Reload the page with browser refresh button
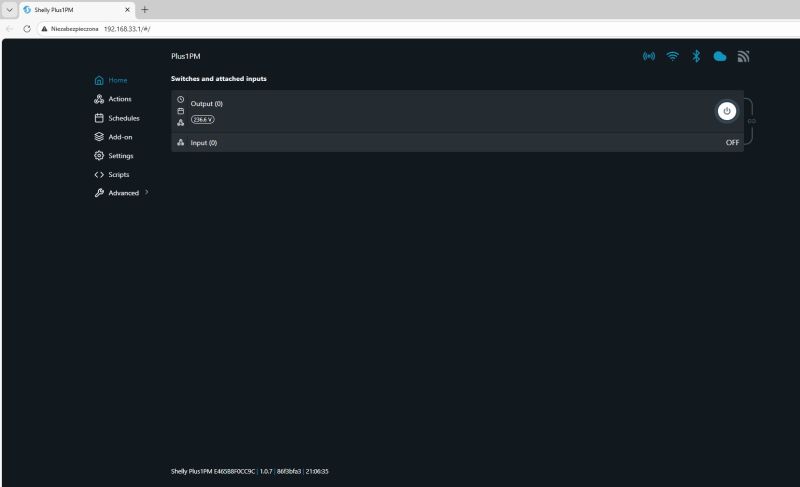 [27, 29]
